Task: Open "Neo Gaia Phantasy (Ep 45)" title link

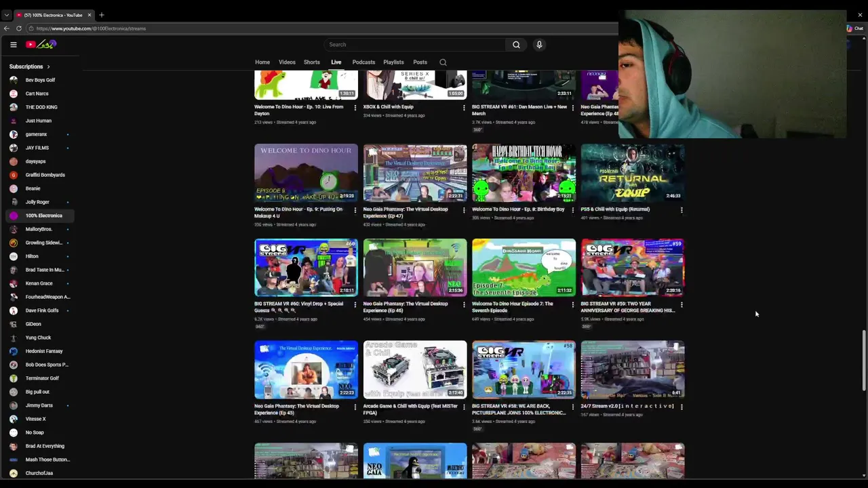Action: pos(296,409)
